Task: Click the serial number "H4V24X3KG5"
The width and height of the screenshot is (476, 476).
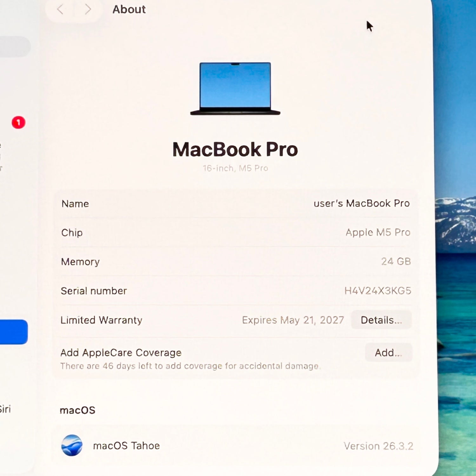Action: click(378, 291)
